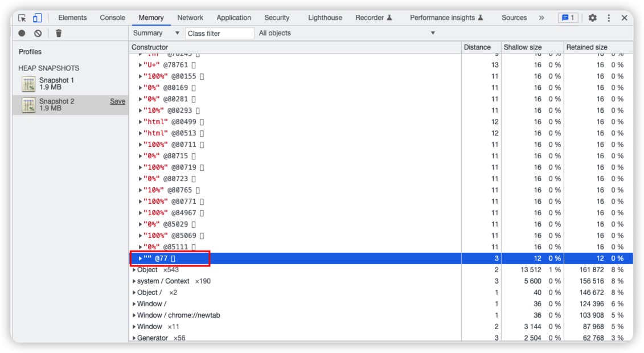Switch to the Console tab
The width and height of the screenshot is (644, 353).
point(113,18)
